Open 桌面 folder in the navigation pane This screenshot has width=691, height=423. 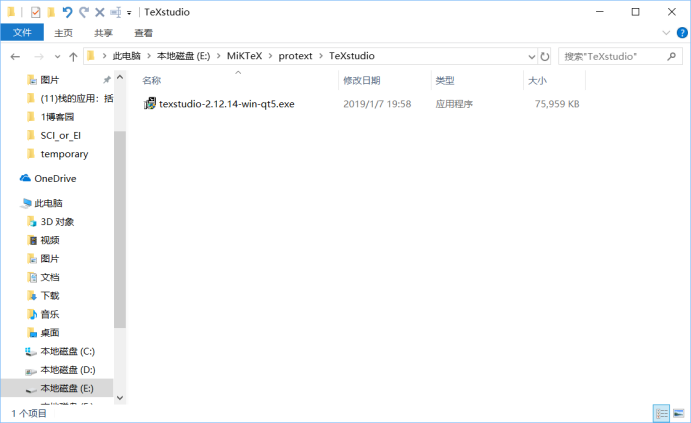50,333
